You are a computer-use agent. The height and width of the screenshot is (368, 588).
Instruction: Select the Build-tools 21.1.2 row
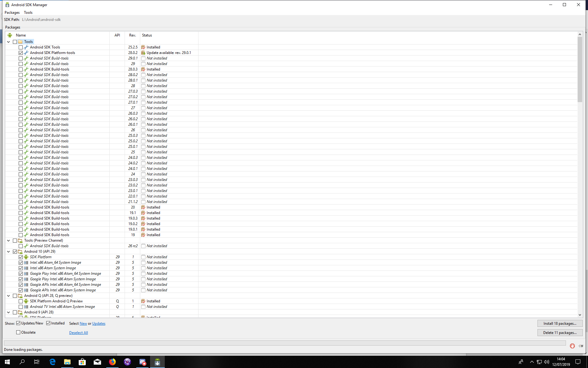point(291,202)
